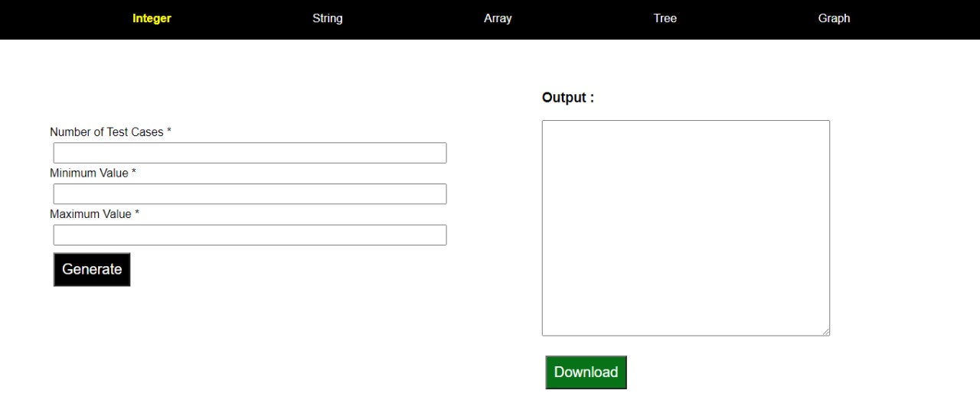Image resolution: width=980 pixels, height=403 pixels.
Task: Grab the Output box resize handle
Action: pos(825,331)
